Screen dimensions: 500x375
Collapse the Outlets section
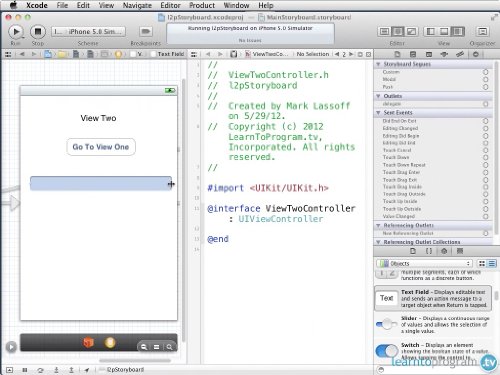coord(378,96)
